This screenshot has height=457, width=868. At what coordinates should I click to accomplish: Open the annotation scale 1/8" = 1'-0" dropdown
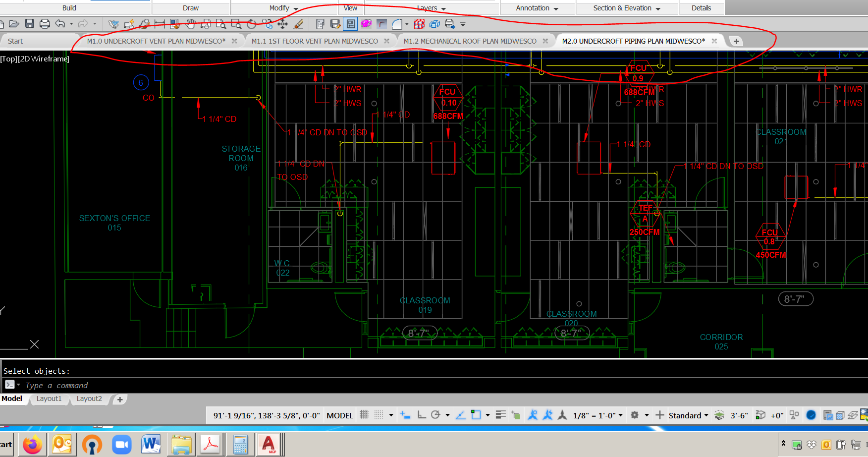click(621, 415)
